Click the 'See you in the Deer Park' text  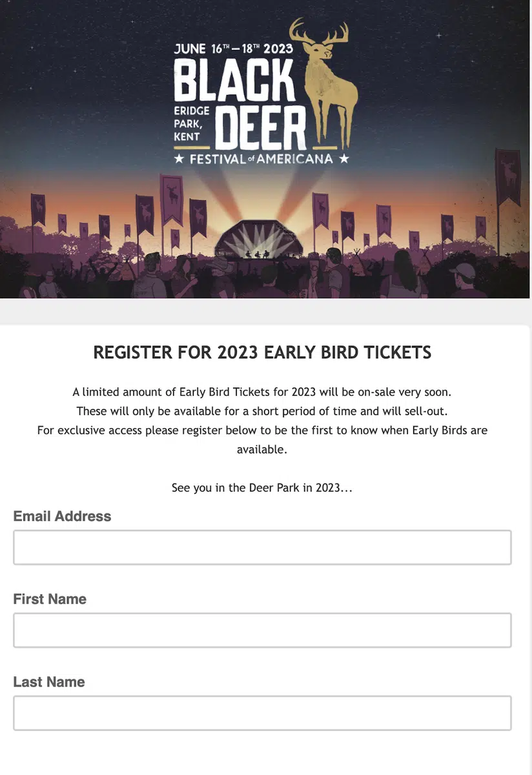tap(262, 488)
